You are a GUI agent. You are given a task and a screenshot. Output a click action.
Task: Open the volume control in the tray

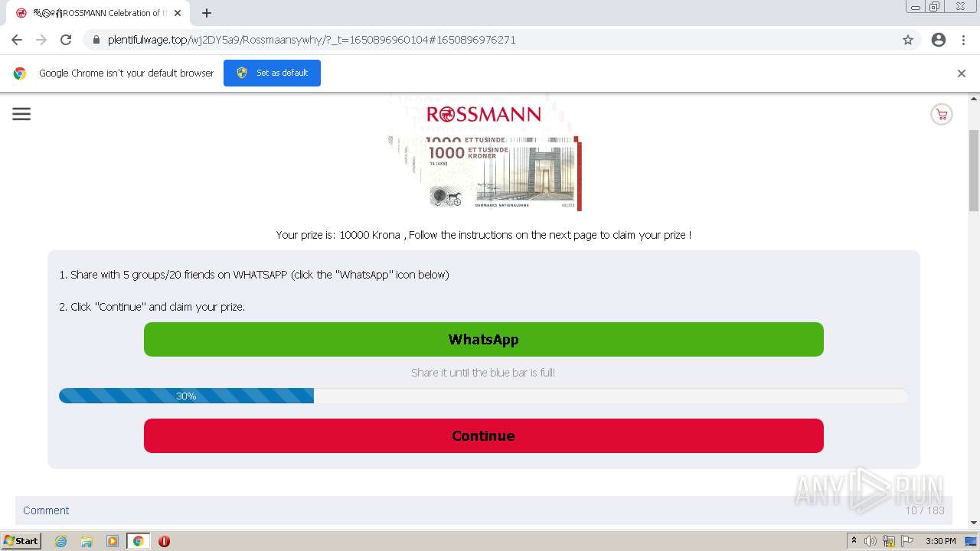[871, 541]
